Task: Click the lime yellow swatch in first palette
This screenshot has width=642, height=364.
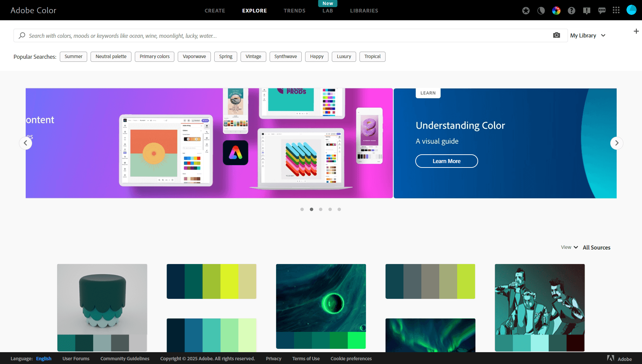Action: coord(229,281)
